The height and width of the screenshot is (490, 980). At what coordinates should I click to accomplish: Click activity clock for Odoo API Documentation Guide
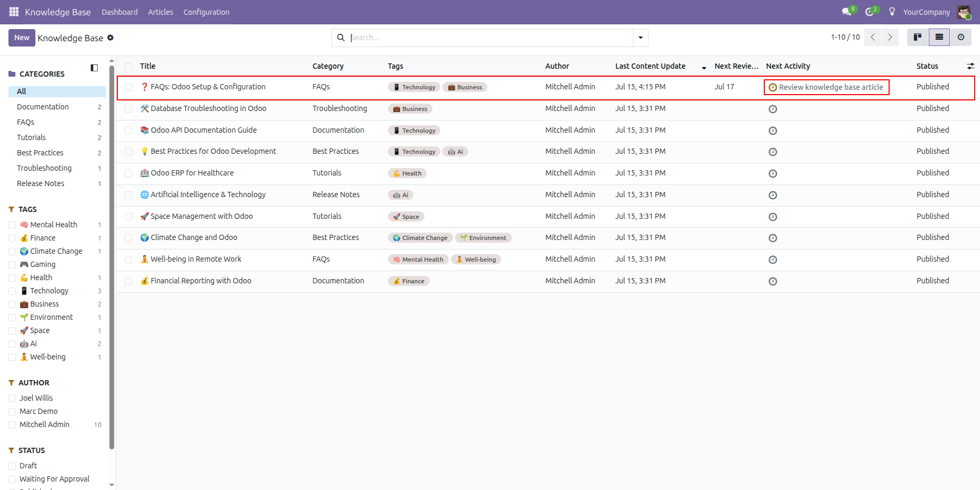[x=773, y=131]
